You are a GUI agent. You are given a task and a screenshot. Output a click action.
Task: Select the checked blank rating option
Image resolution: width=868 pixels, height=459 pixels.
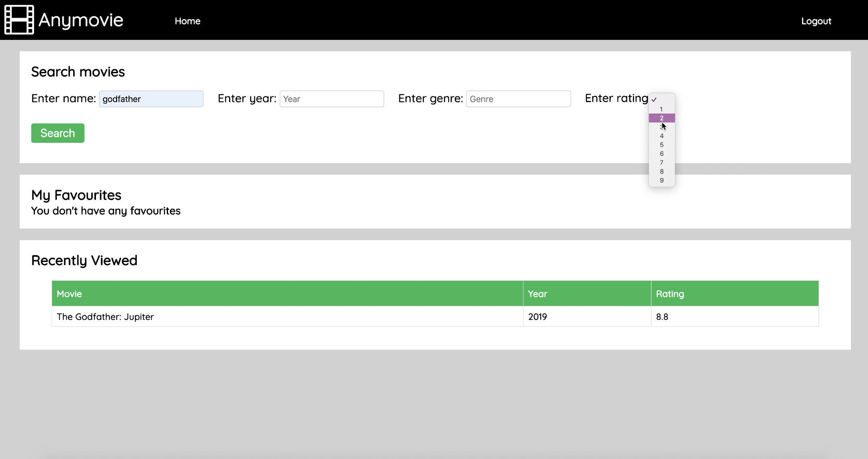661,100
